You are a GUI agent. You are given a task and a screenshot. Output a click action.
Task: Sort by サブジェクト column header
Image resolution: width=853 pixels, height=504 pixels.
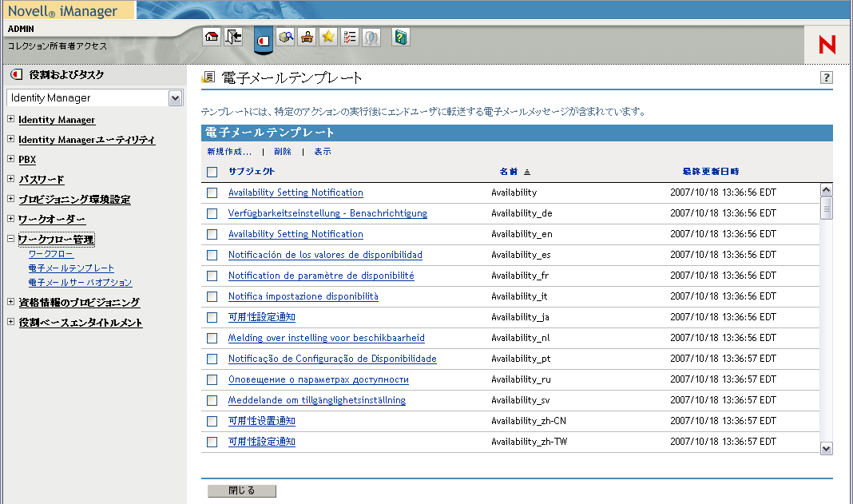(x=252, y=172)
